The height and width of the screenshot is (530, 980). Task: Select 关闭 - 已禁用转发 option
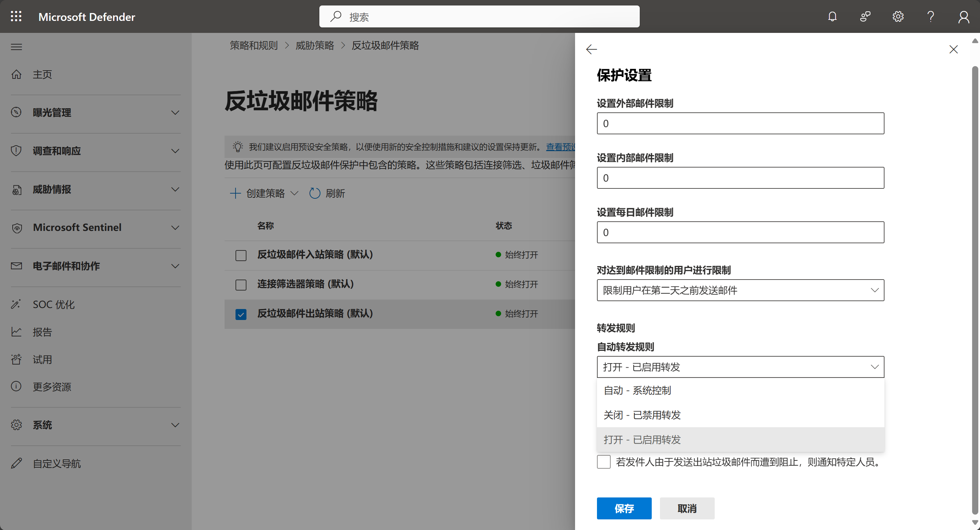pos(740,415)
